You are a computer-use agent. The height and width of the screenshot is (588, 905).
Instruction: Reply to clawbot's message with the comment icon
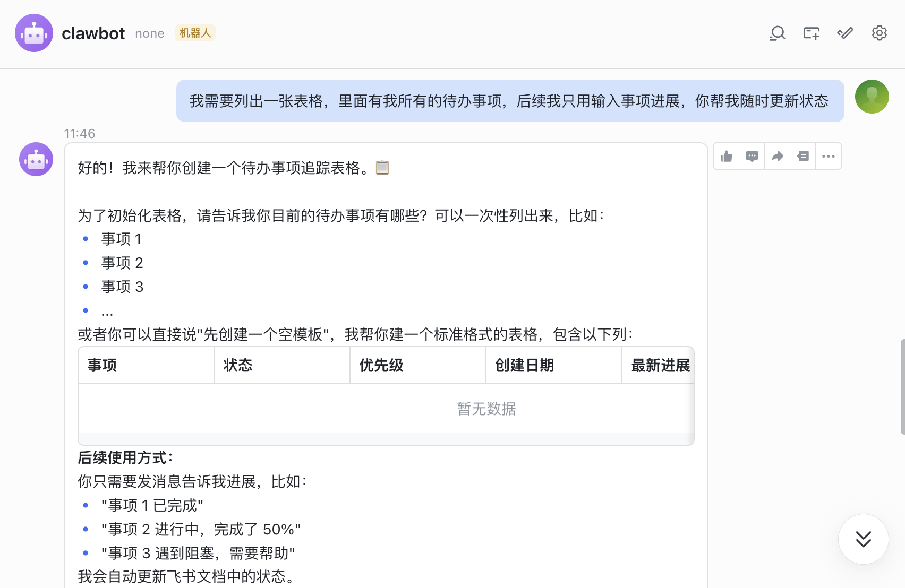pos(752,156)
